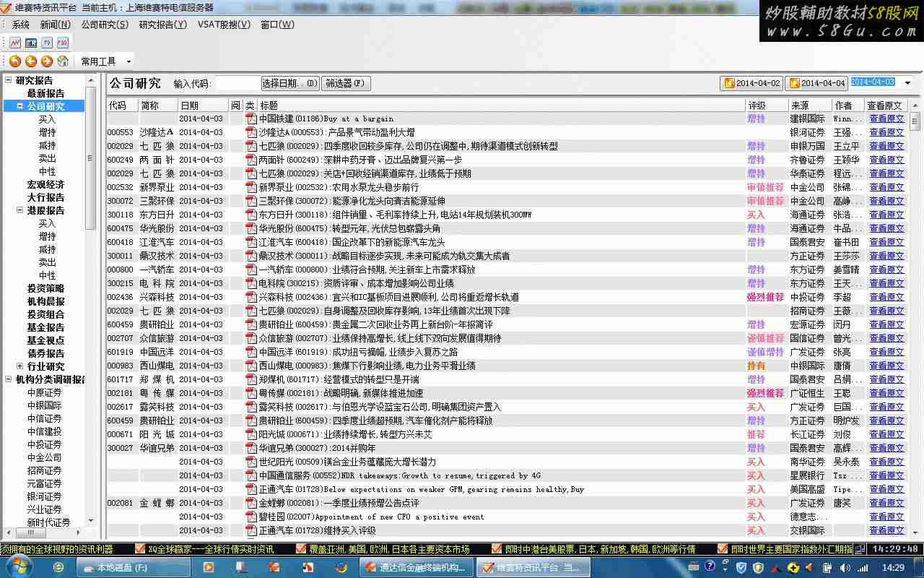Open the 研究报告(Y) menu
The height and width of the screenshot is (578, 924).
pyautogui.click(x=162, y=25)
